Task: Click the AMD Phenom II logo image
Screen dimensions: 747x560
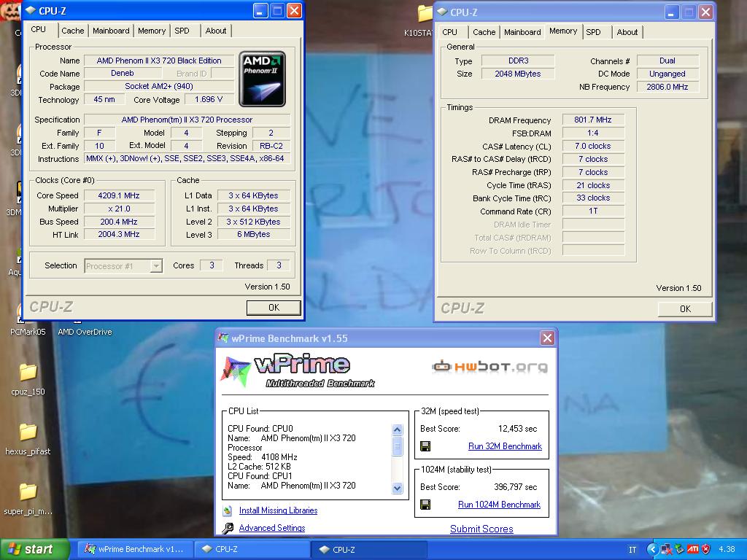Action: [x=262, y=79]
